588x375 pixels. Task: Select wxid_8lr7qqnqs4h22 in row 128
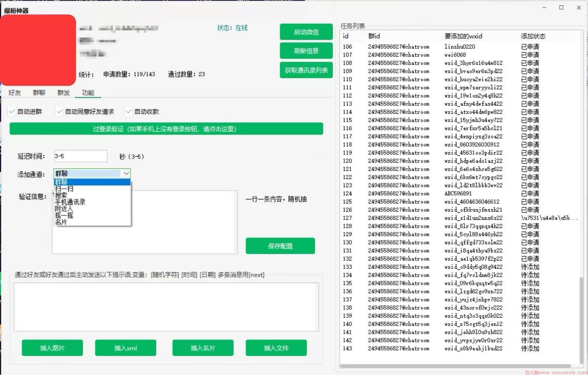coord(473,226)
